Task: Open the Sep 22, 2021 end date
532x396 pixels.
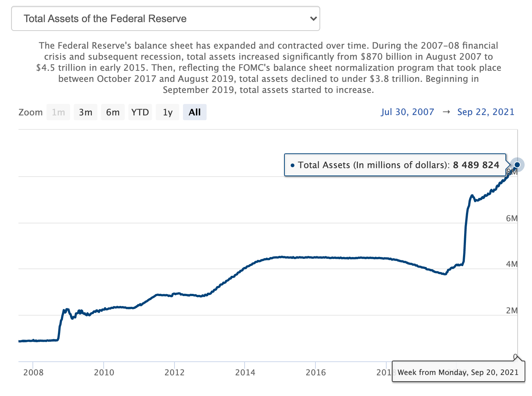Action: 486,112
